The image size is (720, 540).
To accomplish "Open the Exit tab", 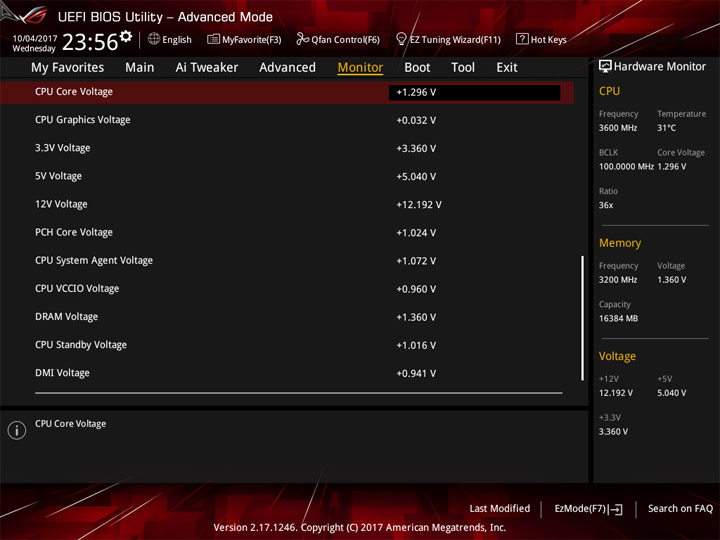I will (507, 68).
